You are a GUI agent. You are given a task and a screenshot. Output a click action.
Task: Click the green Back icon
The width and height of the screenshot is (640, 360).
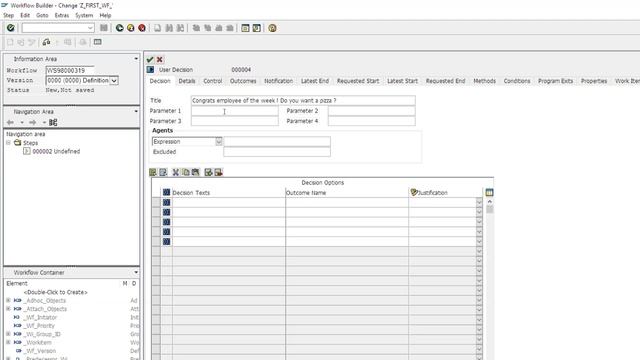tap(120, 28)
